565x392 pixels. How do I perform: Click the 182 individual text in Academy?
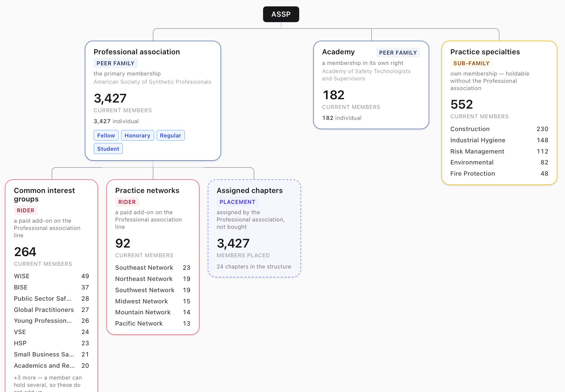[342, 118]
